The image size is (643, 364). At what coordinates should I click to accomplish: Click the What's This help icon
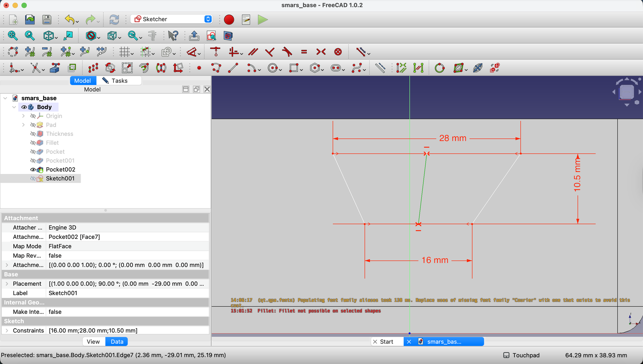pos(173,35)
